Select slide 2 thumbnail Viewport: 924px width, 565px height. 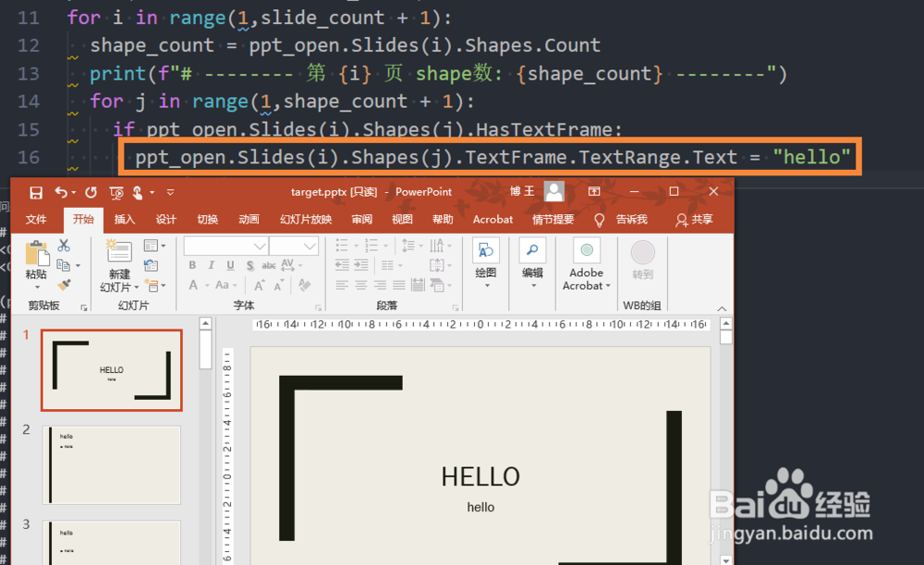click(112, 465)
